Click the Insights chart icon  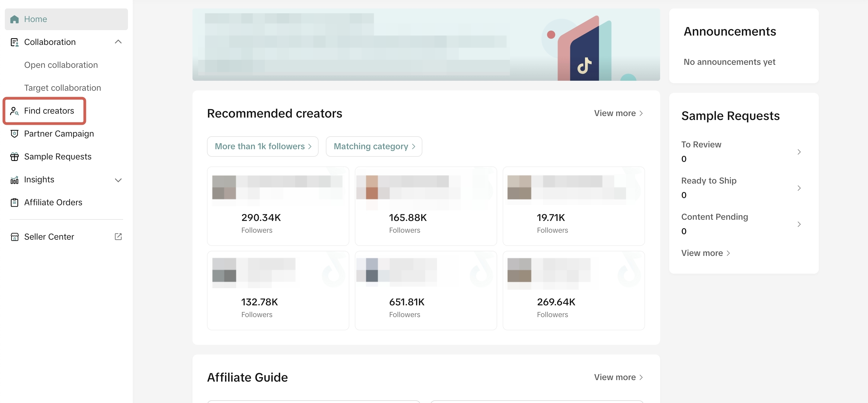pyautogui.click(x=14, y=180)
